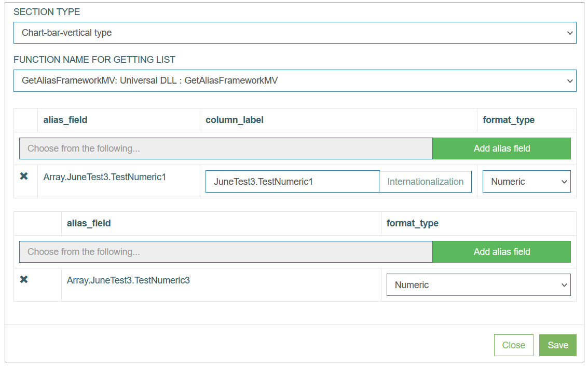Viewport: 588px width, 366px height.
Task: Open second 'Choose from the following...' alias selector
Action: coord(226,252)
